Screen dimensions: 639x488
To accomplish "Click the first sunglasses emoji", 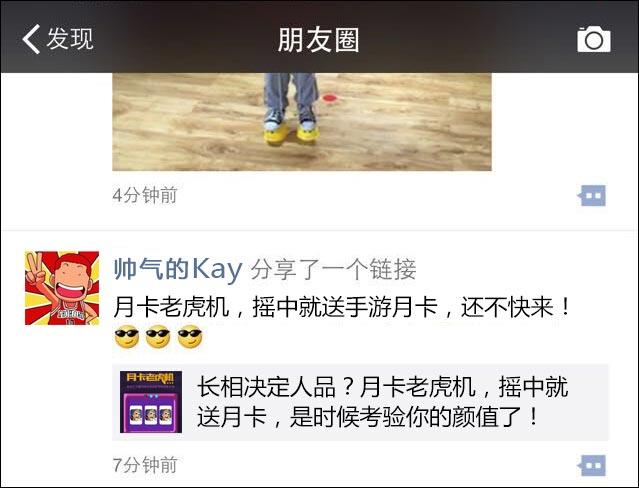I will pos(127,337).
